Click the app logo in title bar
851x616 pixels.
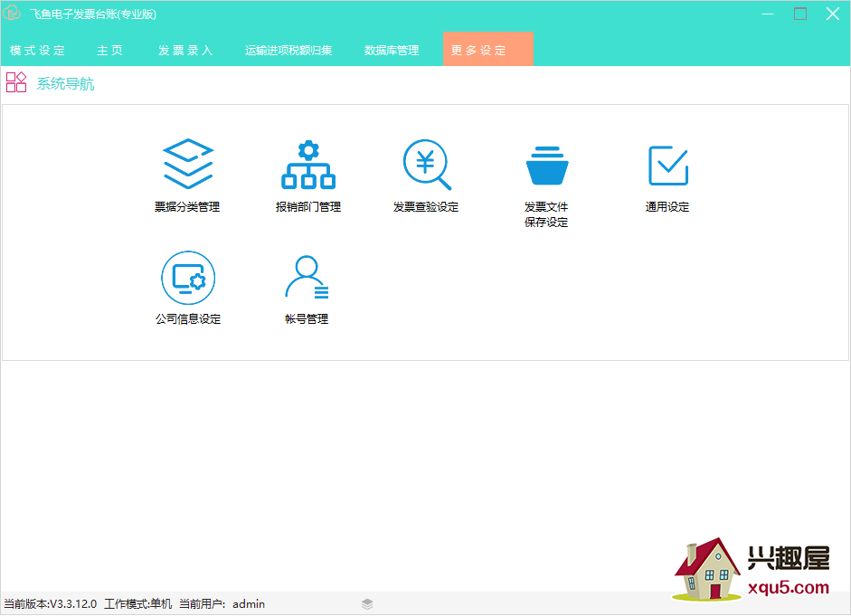(x=12, y=13)
